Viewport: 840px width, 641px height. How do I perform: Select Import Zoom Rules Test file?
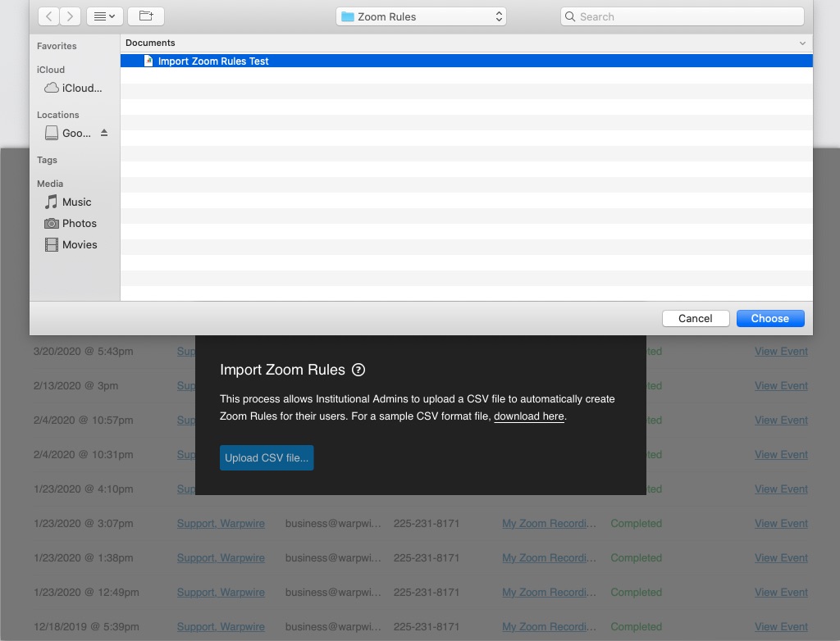tap(466, 61)
